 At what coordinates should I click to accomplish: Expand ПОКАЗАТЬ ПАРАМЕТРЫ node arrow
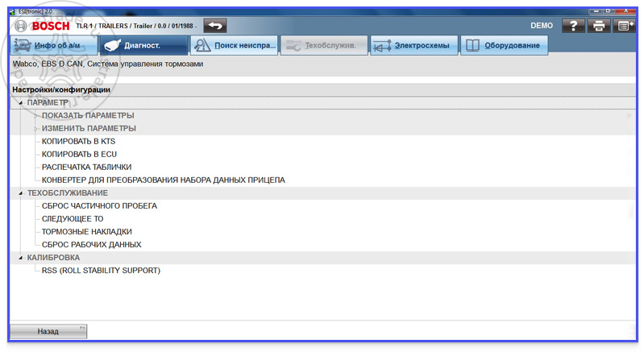[36, 116]
